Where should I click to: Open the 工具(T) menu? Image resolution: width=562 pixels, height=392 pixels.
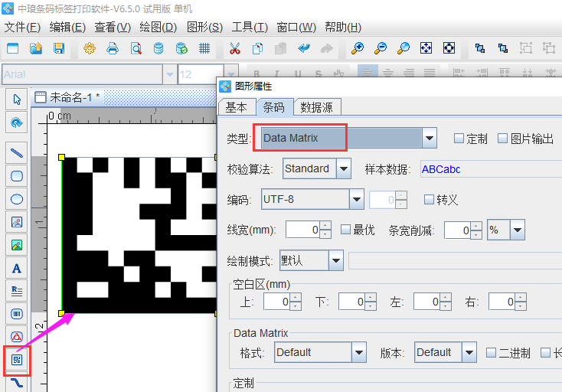tap(250, 28)
